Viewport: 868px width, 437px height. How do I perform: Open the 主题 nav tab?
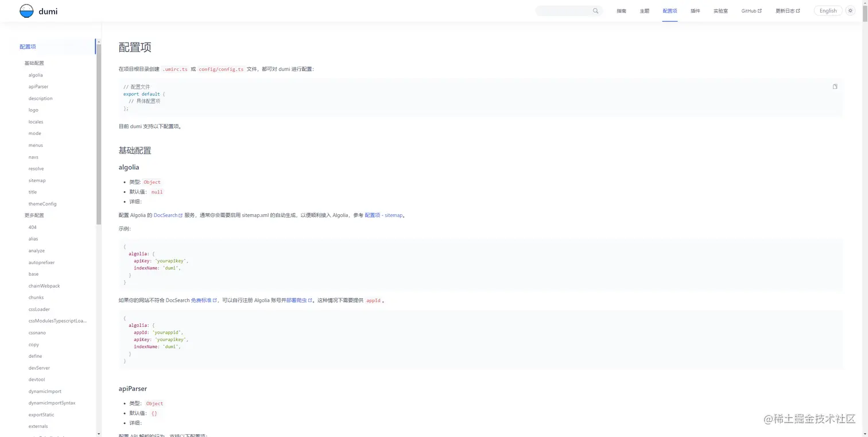pyautogui.click(x=645, y=11)
